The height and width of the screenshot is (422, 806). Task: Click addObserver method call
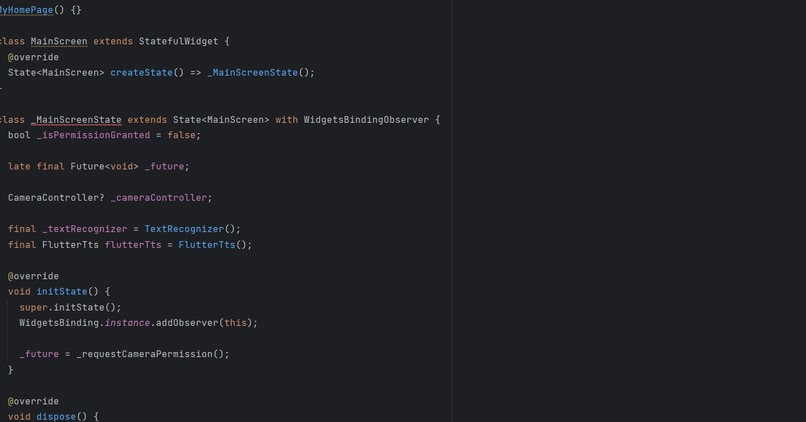pos(187,323)
